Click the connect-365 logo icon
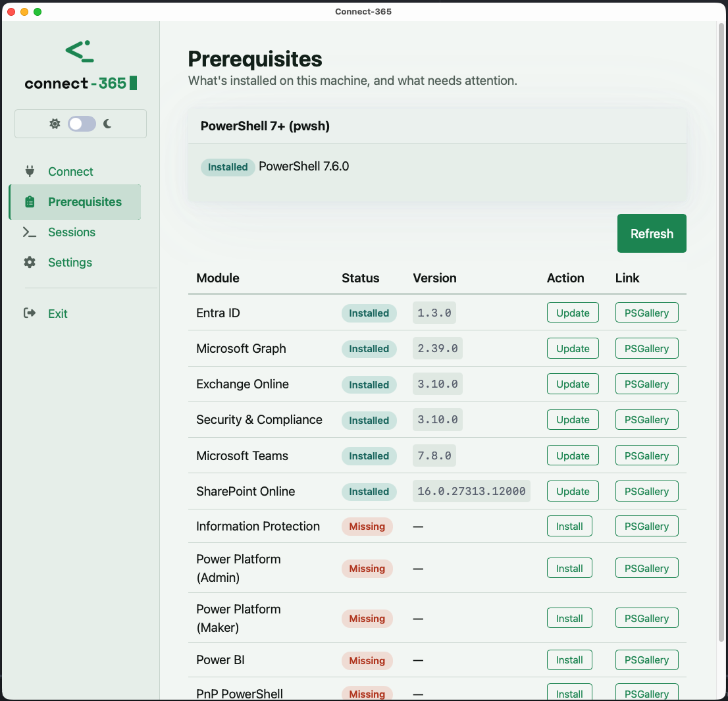 pyautogui.click(x=80, y=51)
